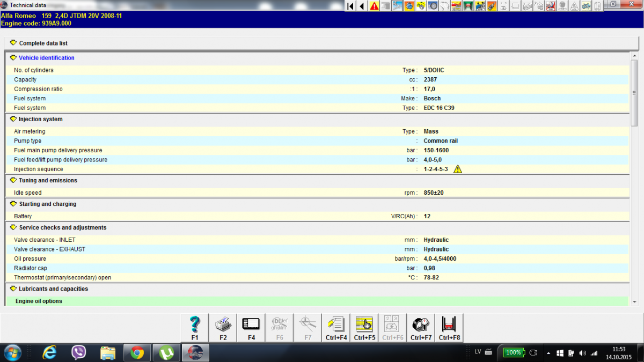644x362 pixels.
Task: Collapse Service checks and adjustments section
Action: pyautogui.click(x=13, y=227)
